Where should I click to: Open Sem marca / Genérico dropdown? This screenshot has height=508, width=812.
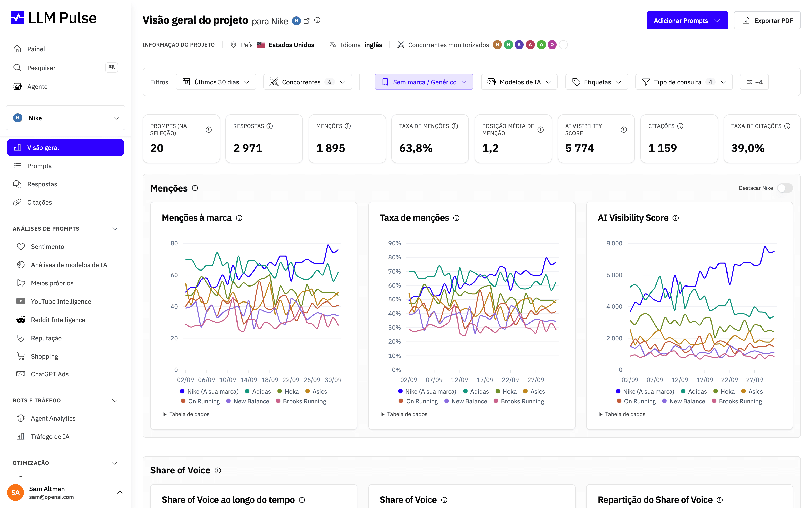pyautogui.click(x=424, y=82)
